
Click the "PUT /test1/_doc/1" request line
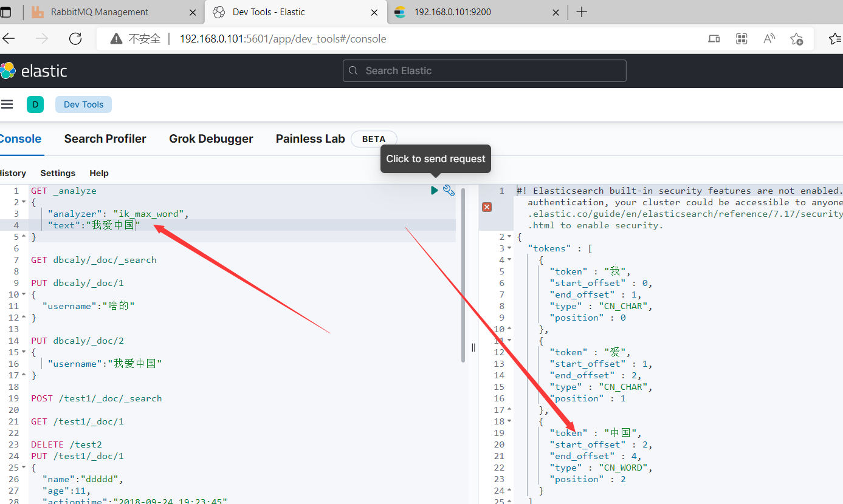(77, 456)
